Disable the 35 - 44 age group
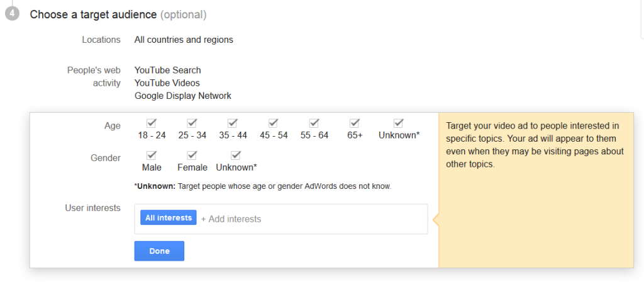The image size is (644, 301). point(233,123)
